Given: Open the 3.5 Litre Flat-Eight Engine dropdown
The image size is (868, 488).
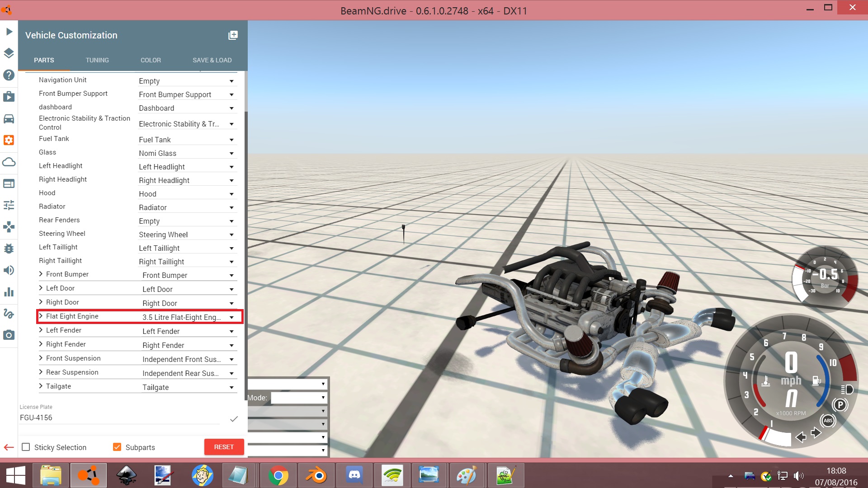Looking at the screenshot, I should 189,317.
